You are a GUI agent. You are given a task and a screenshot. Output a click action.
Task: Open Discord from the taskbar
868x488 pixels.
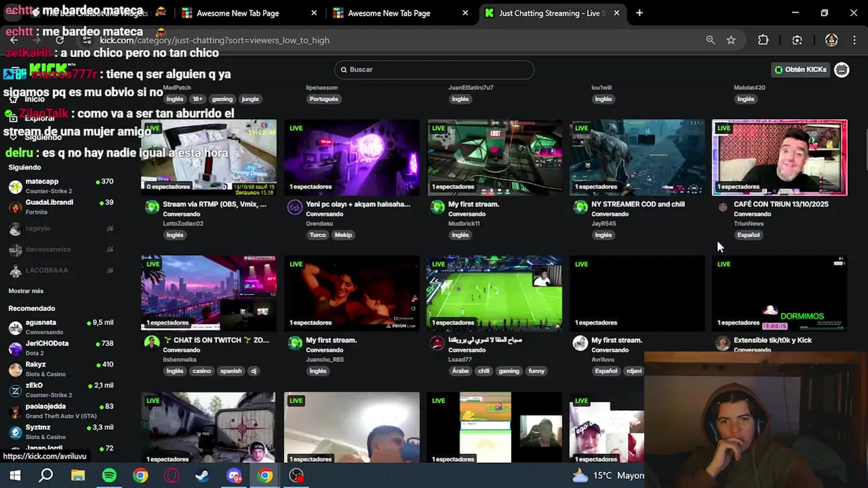pos(234,476)
